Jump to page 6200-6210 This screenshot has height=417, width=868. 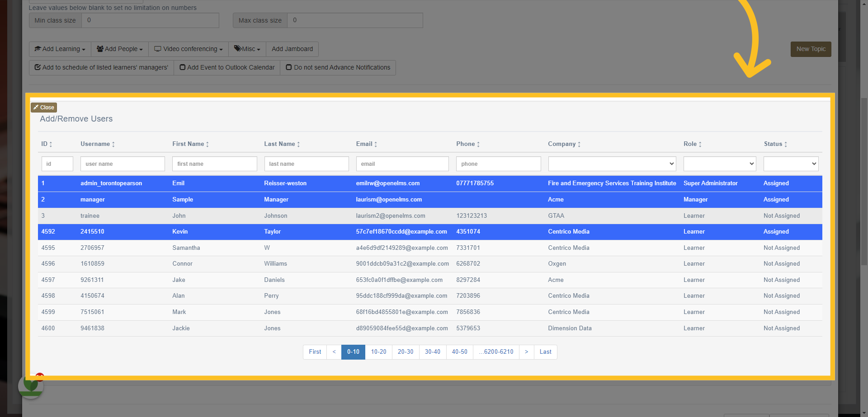click(x=496, y=352)
